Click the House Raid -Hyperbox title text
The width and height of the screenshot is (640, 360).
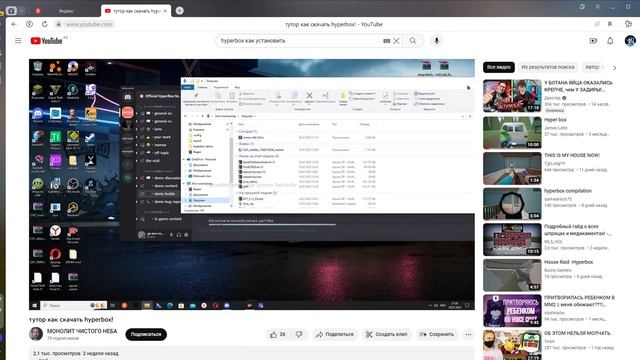[x=569, y=262]
